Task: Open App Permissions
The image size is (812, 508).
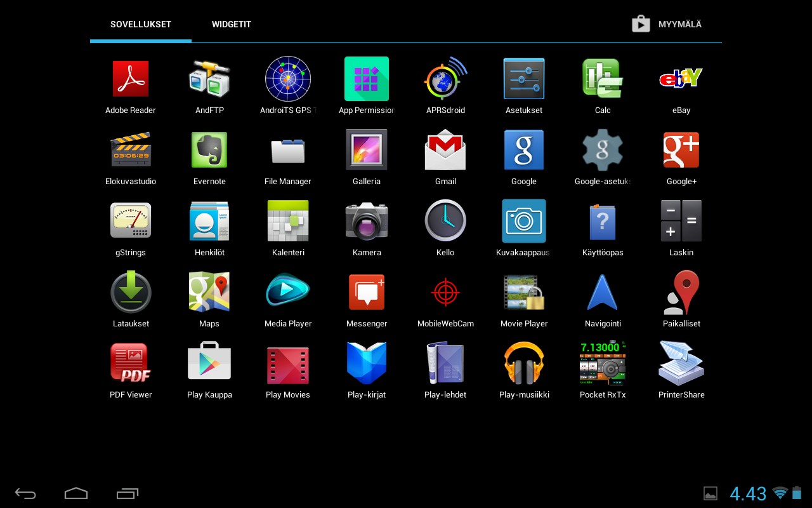Action: tap(367, 79)
